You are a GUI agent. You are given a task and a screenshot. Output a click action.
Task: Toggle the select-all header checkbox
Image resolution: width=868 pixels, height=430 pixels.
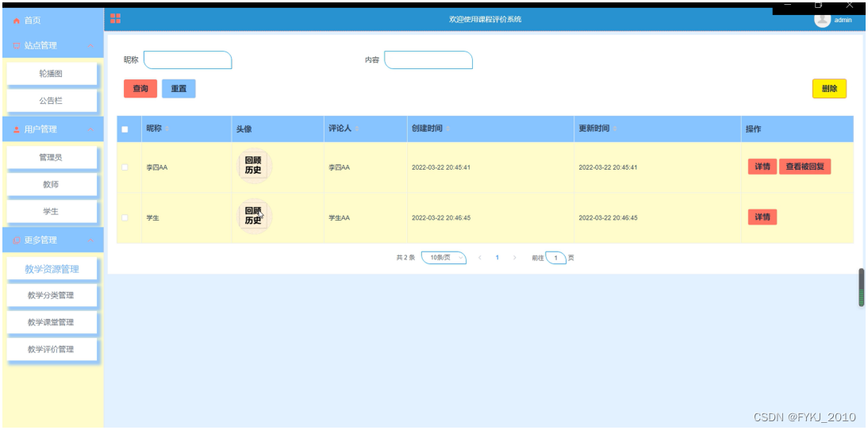pos(125,129)
